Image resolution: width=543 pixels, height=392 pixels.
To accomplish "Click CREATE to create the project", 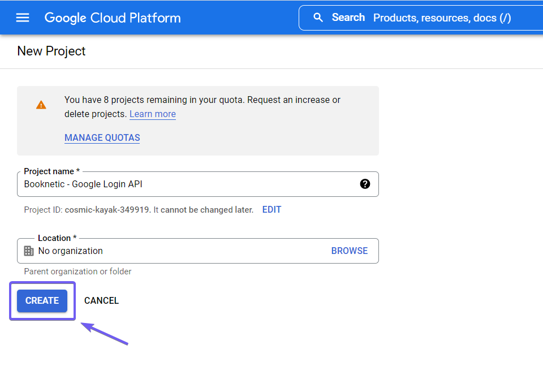I will pyautogui.click(x=41, y=300).
